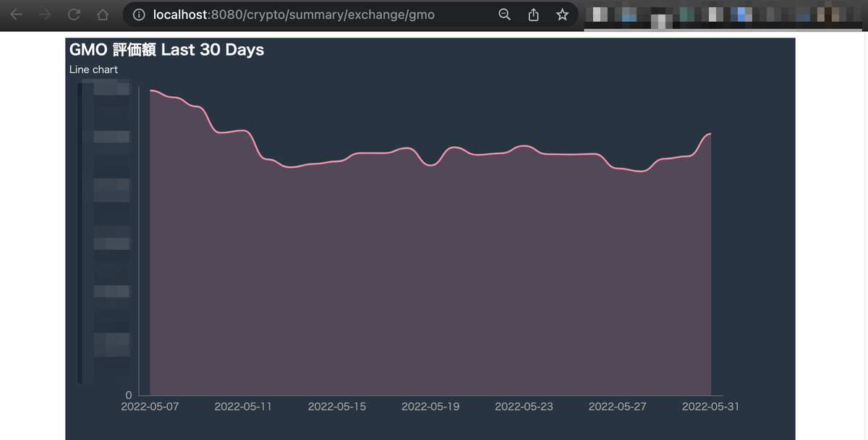Click the final data point of the pink line
The width and height of the screenshot is (868, 440).
coord(711,134)
